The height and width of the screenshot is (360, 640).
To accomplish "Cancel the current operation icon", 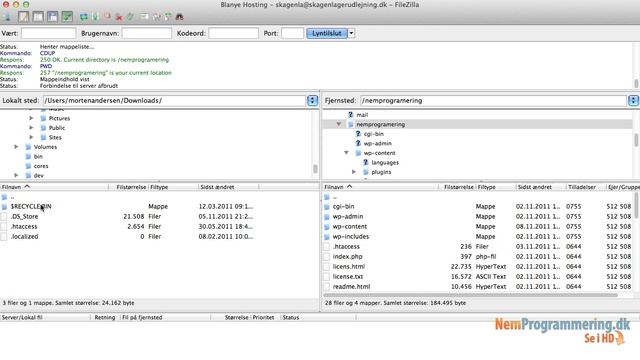I will click(x=107, y=17).
